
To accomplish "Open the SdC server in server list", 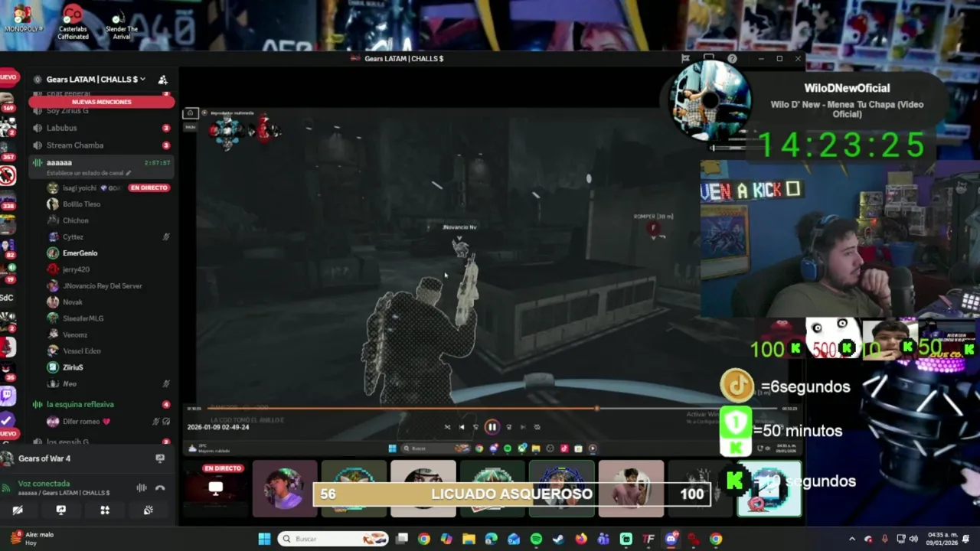I will pyautogui.click(x=7, y=298).
